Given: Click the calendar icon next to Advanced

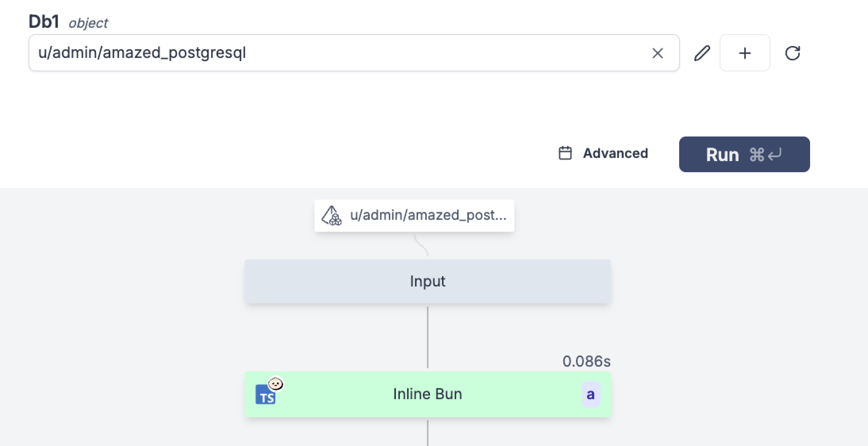Looking at the screenshot, I should point(565,154).
